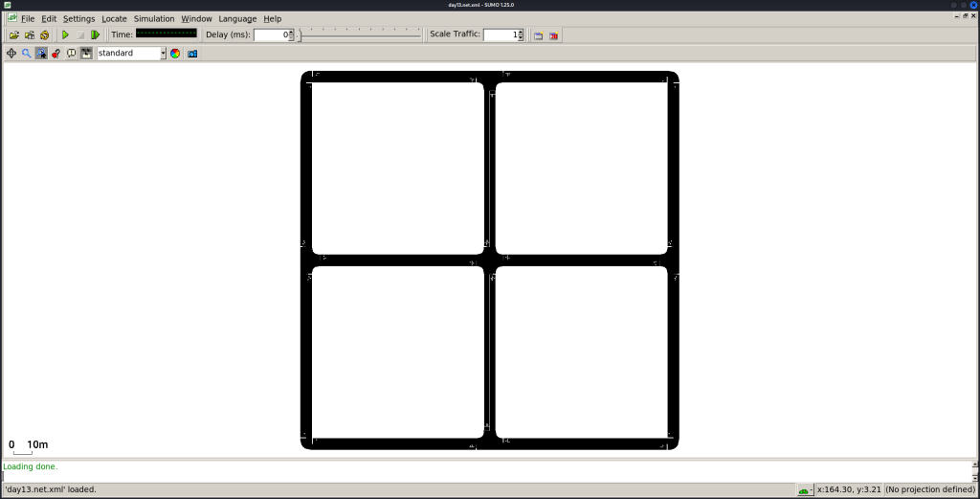
Task: Open the File menu
Action: pyautogui.click(x=28, y=19)
